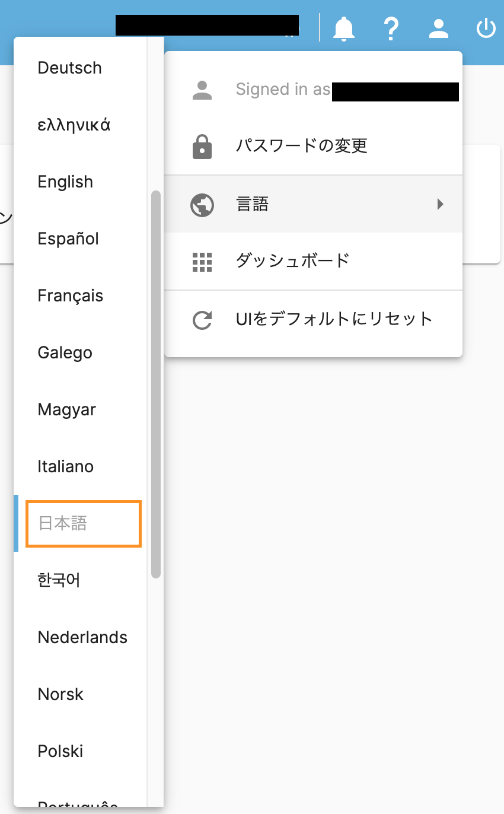This screenshot has height=814, width=504.
Task: Open the notifications bell icon
Action: click(344, 28)
